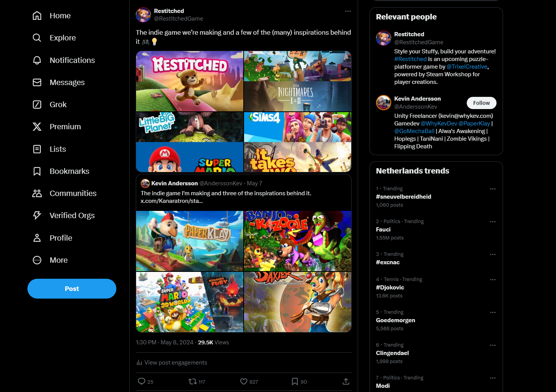Image resolution: width=556 pixels, height=392 pixels.
Task: Open the Jak and Daxter image
Action: click(x=297, y=302)
